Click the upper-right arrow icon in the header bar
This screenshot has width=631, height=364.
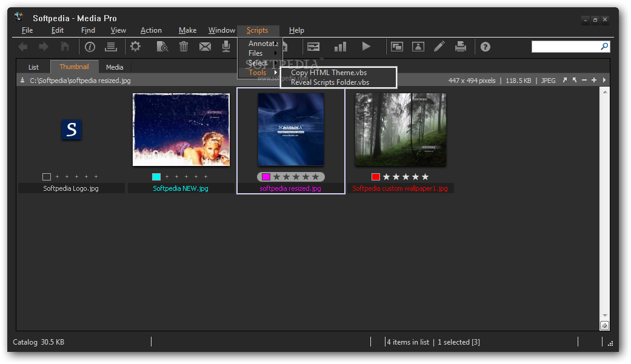tap(564, 80)
